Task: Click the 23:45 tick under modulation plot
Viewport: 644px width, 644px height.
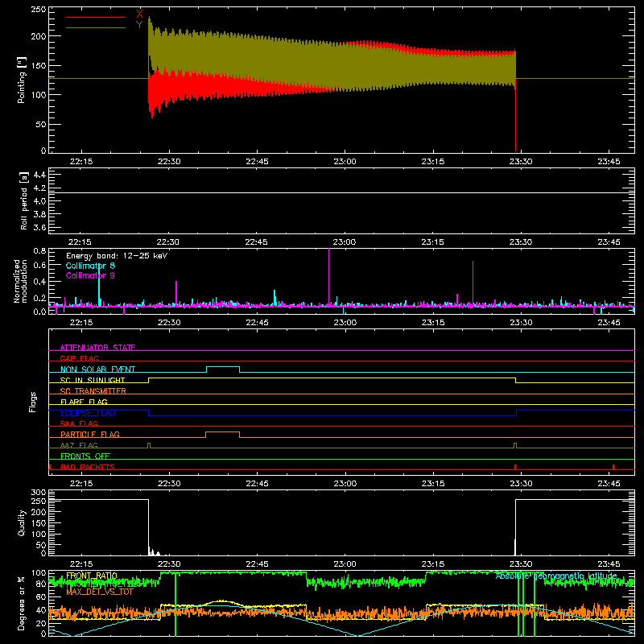Action: 609,323
